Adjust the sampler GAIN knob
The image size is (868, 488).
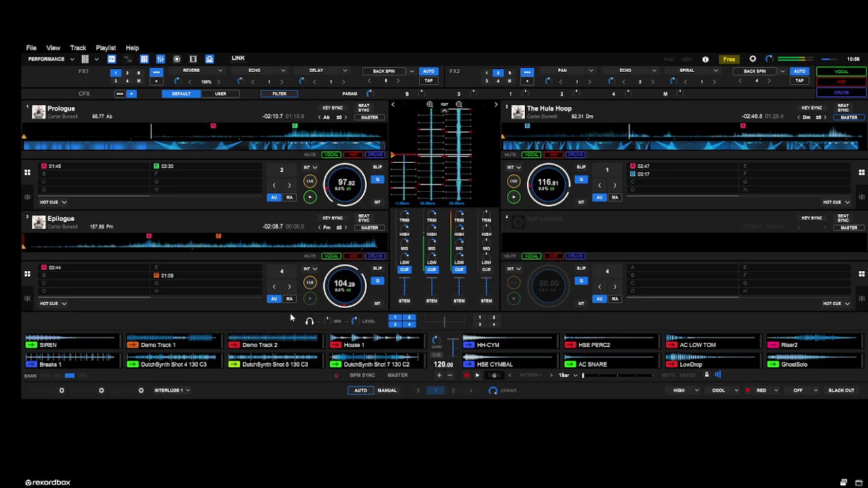(436, 340)
